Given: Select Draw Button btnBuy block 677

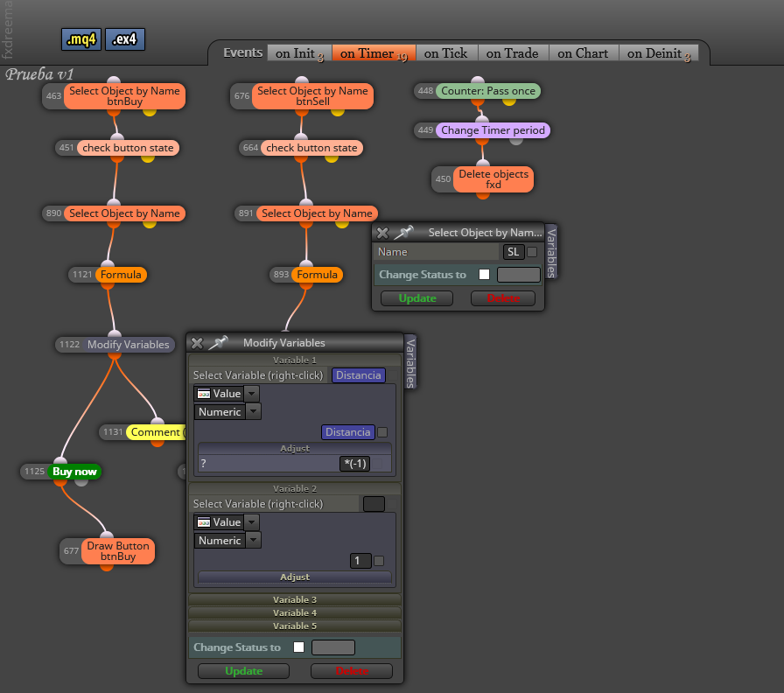Looking at the screenshot, I should [x=118, y=551].
